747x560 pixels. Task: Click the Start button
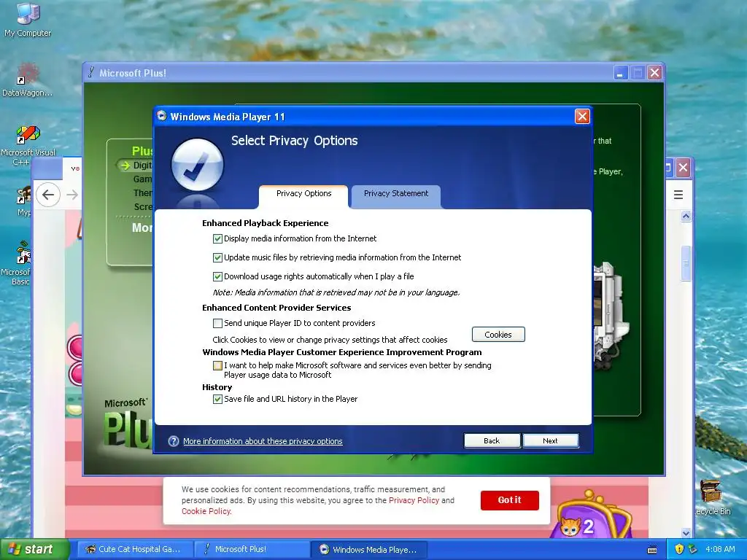[x=34, y=549]
